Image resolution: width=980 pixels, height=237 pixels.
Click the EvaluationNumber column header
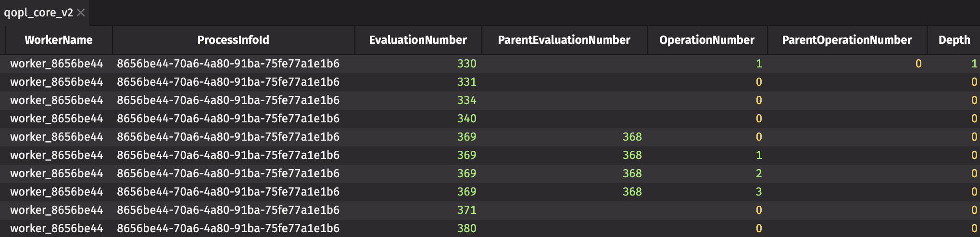pyautogui.click(x=418, y=40)
